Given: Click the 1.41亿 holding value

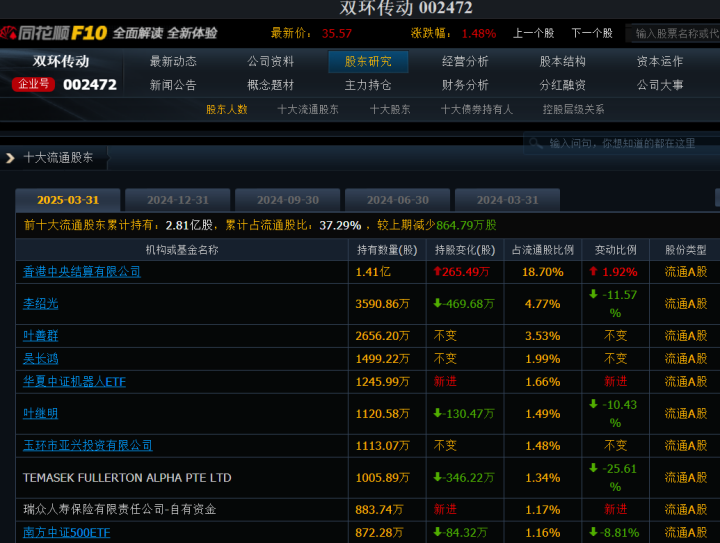Looking at the screenshot, I should [x=373, y=272].
